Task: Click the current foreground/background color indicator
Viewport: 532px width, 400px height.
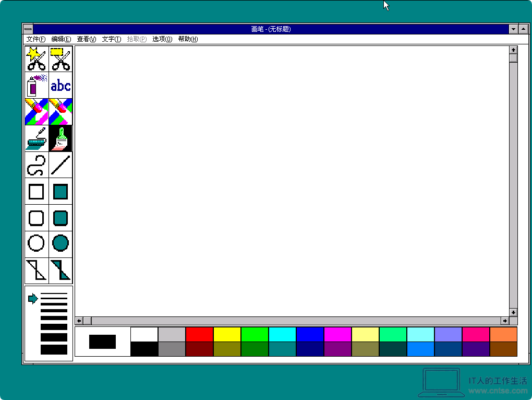Action: click(x=102, y=342)
